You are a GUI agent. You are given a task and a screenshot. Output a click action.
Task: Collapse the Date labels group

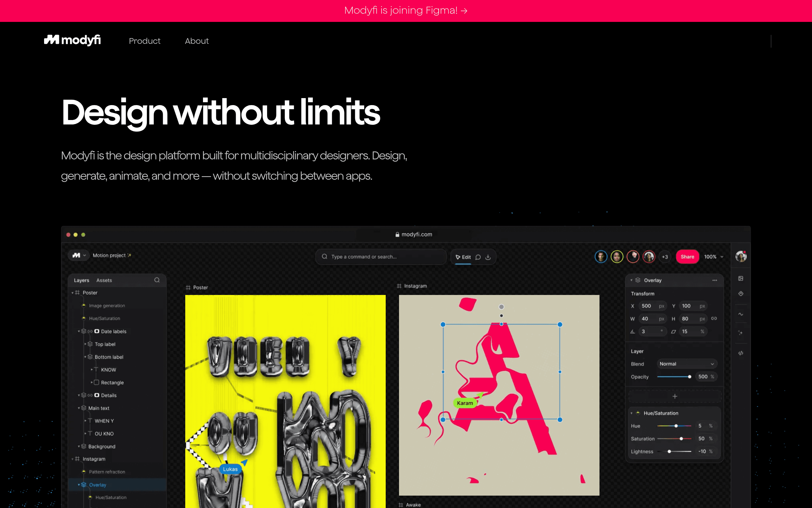click(x=79, y=331)
